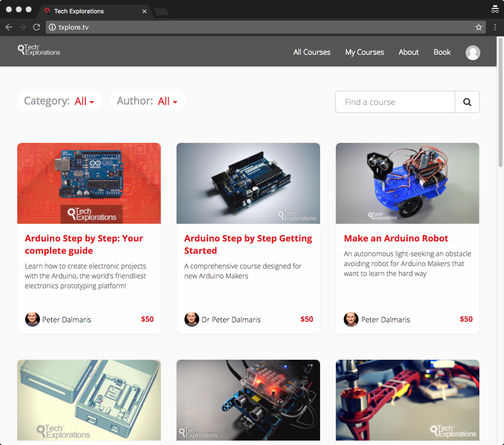Screen dimensions: 504x445
Task: Open a new tab with the tab button
Action: 161,12
